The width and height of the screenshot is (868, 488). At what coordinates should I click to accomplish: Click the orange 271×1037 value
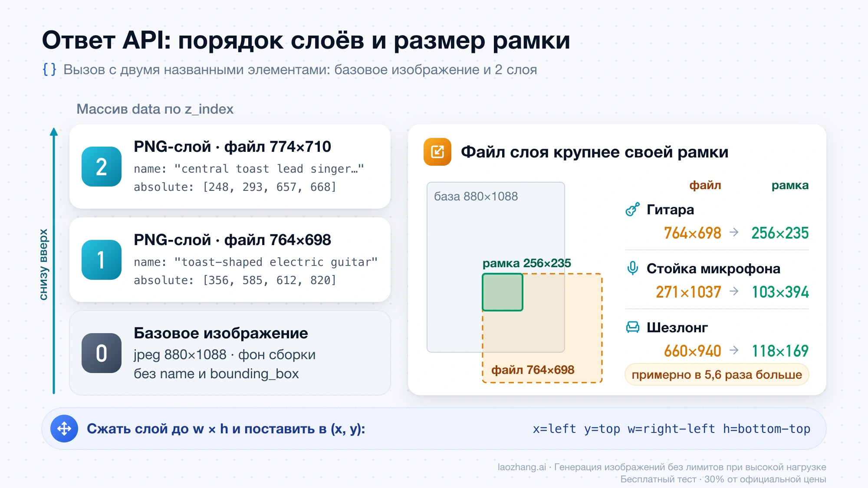click(688, 292)
